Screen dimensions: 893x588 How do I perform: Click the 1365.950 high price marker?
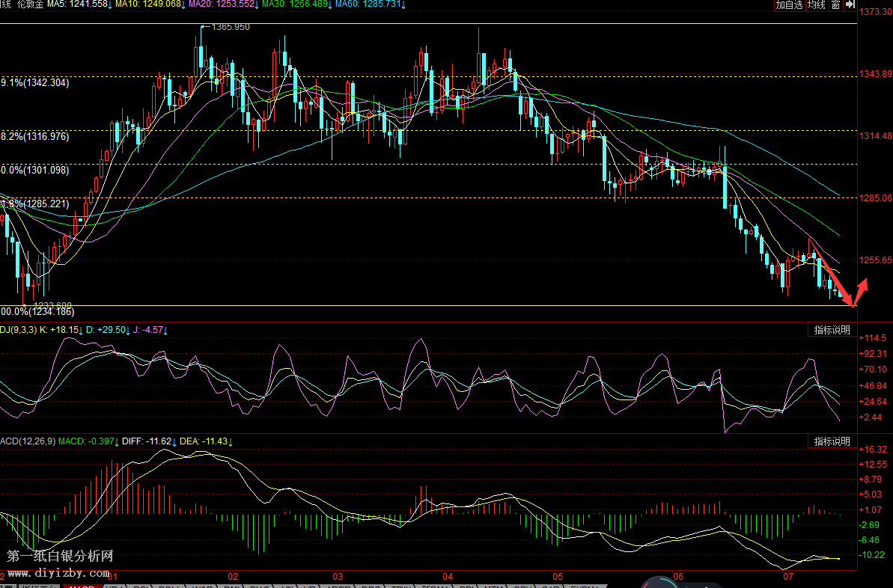(x=230, y=27)
